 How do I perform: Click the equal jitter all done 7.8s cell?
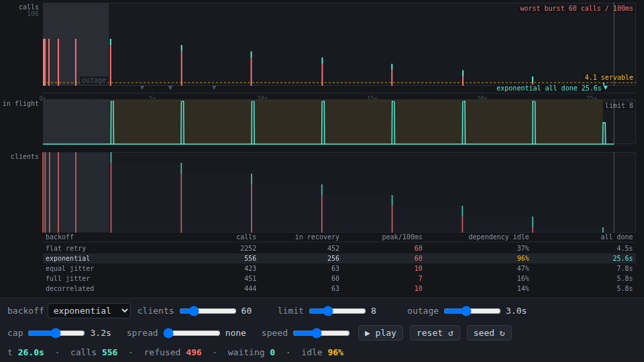625,268
